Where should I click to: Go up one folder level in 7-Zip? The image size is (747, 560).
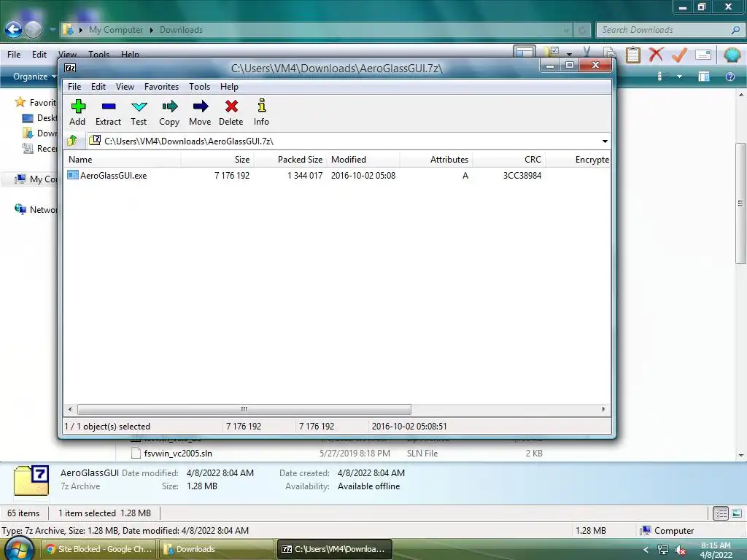point(72,141)
